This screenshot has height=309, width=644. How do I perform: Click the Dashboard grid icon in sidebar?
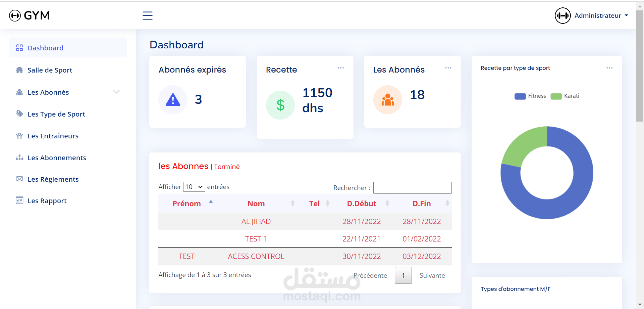pyautogui.click(x=19, y=48)
